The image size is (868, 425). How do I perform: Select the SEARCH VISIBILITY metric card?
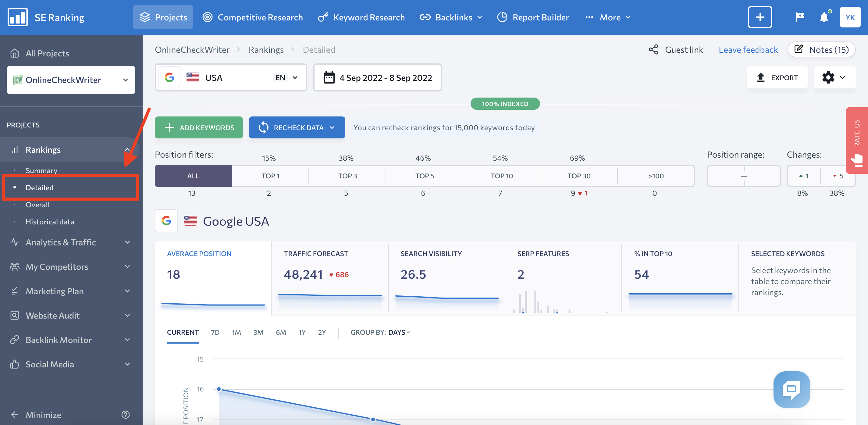(446, 278)
